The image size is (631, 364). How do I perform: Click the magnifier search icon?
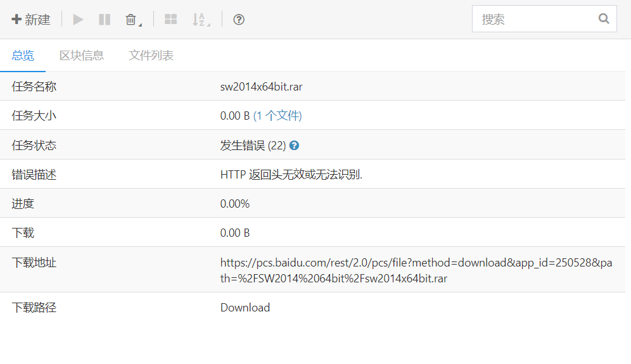604,18
